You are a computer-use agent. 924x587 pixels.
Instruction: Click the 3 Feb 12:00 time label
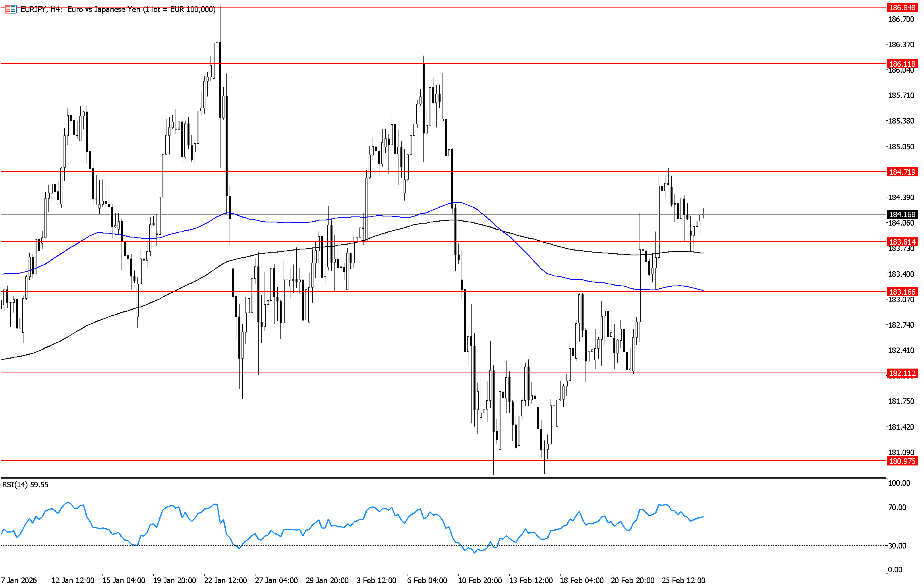[x=376, y=580]
